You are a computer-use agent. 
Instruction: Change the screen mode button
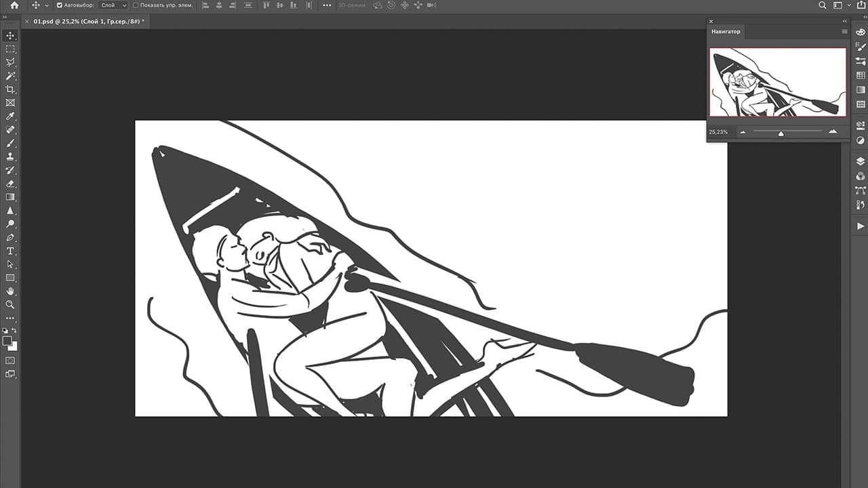pos(10,374)
